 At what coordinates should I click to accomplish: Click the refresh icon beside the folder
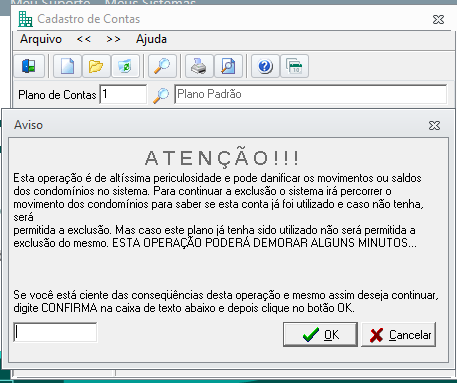[125, 66]
